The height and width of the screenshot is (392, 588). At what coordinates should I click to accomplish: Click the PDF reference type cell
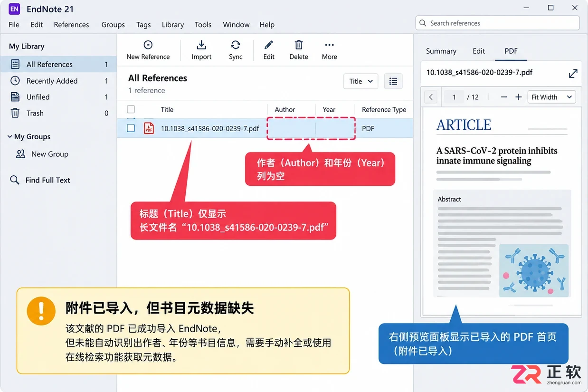[368, 128]
